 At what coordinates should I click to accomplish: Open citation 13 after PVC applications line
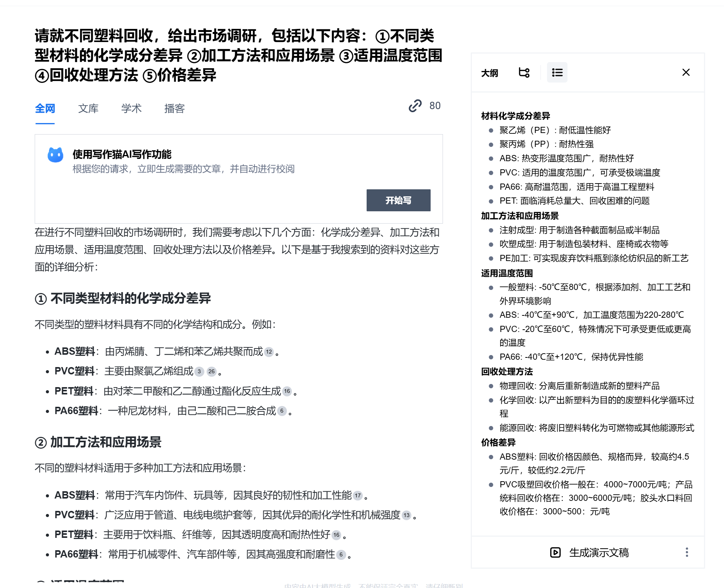(x=407, y=515)
